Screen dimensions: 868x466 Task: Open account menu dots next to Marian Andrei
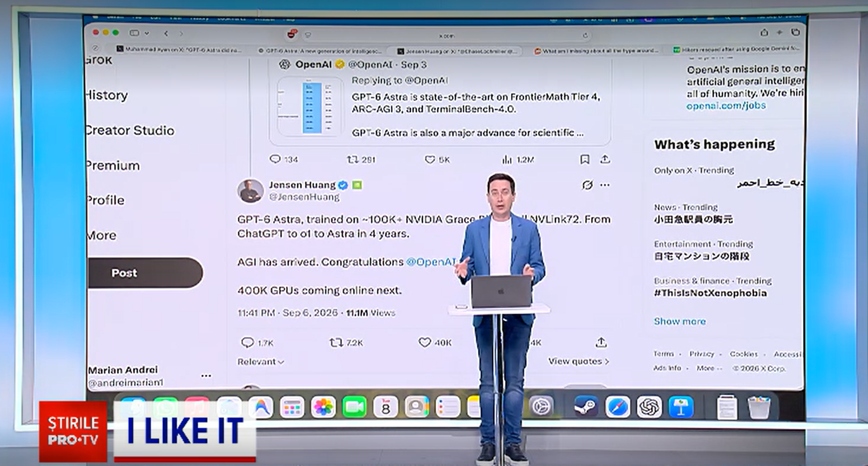(x=206, y=376)
